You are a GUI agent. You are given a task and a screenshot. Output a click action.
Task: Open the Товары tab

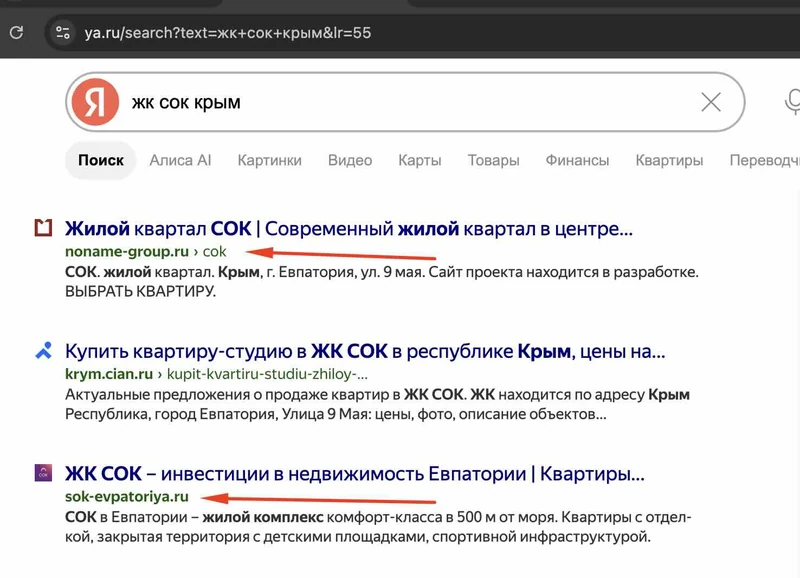click(x=493, y=160)
